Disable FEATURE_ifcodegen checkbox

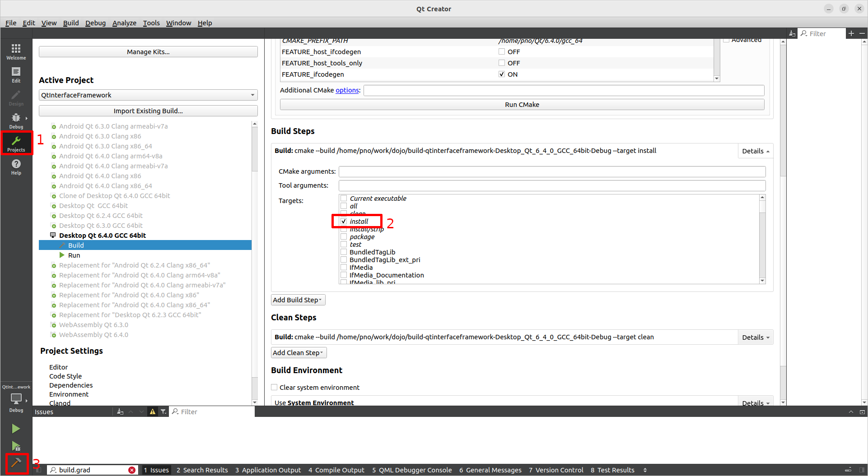pyautogui.click(x=502, y=74)
